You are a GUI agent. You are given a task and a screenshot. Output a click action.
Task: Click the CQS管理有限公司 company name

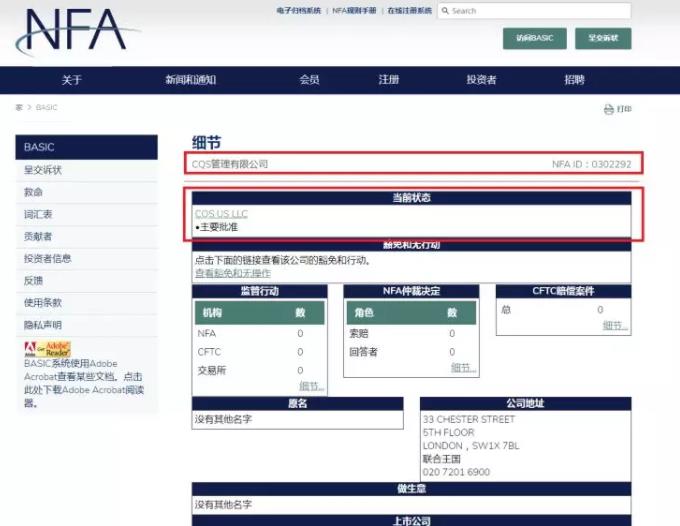[x=230, y=164]
